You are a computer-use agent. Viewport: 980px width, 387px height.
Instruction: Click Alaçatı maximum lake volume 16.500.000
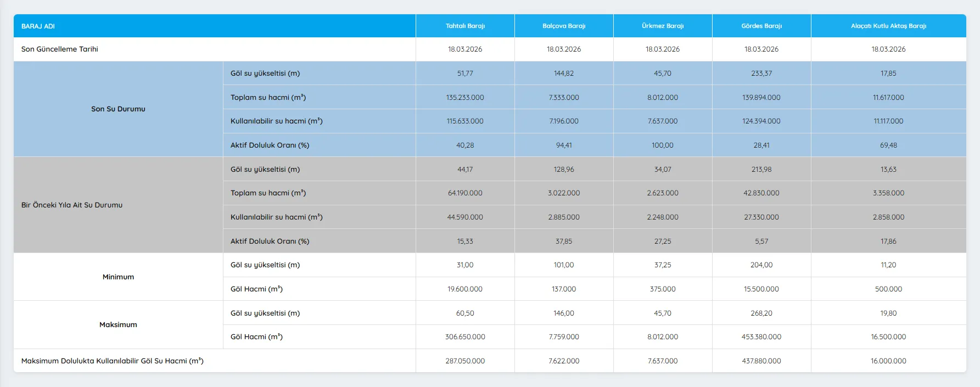tap(888, 337)
